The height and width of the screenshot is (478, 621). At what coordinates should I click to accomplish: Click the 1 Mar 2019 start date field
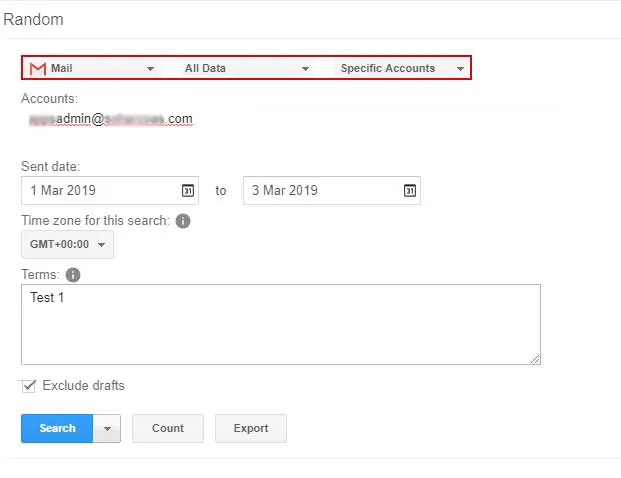pyautogui.click(x=98, y=190)
